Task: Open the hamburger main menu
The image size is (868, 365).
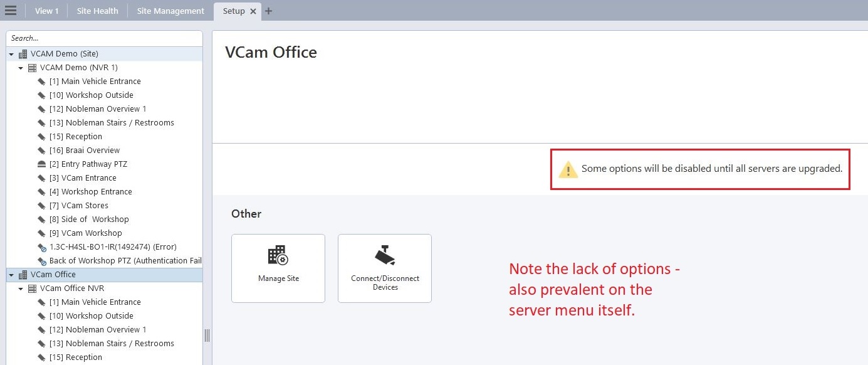Action: point(11,11)
